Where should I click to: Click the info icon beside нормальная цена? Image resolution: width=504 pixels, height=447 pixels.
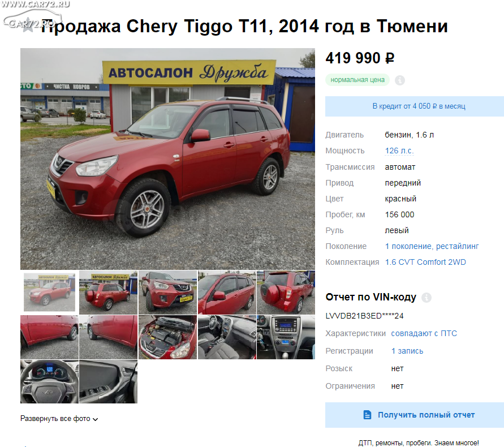399,80
